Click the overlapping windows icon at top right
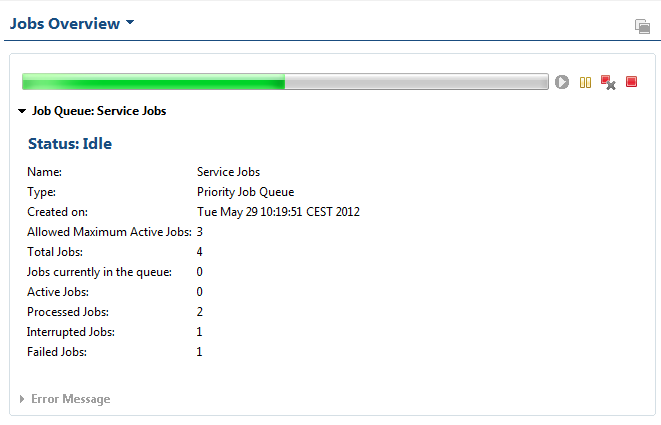The width and height of the screenshot is (661, 425). click(x=642, y=26)
